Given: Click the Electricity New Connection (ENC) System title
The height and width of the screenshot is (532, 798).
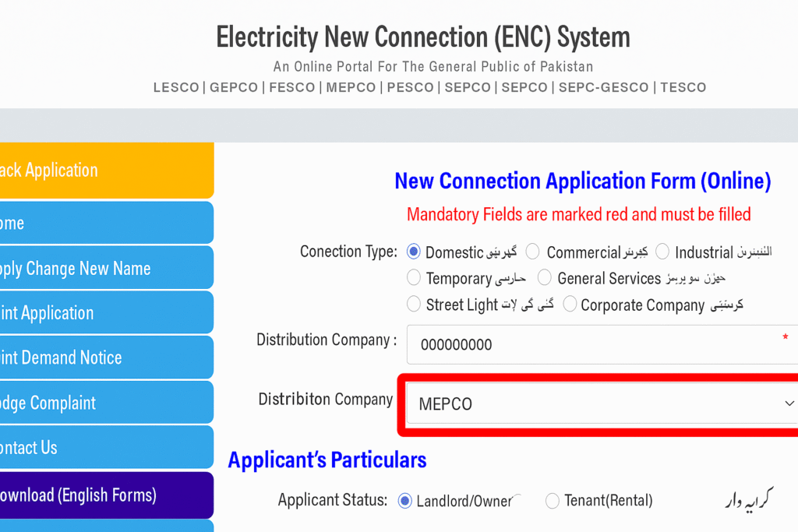Looking at the screenshot, I should (423, 37).
